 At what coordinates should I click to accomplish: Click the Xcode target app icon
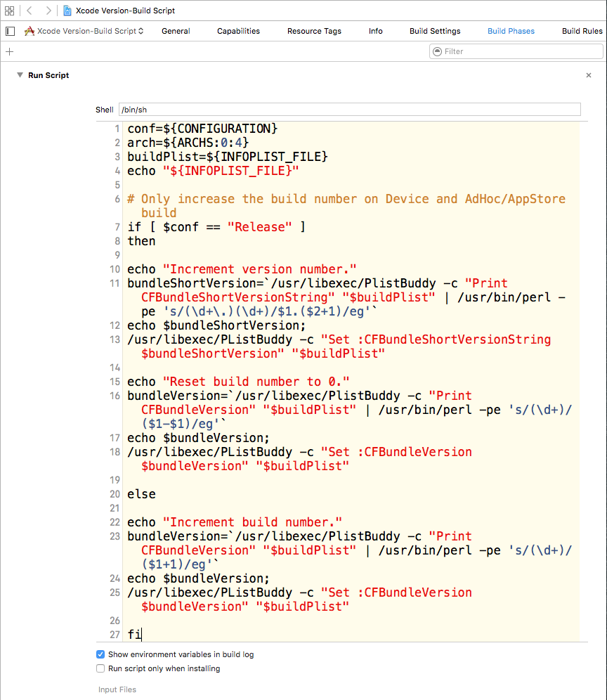pos(29,31)
